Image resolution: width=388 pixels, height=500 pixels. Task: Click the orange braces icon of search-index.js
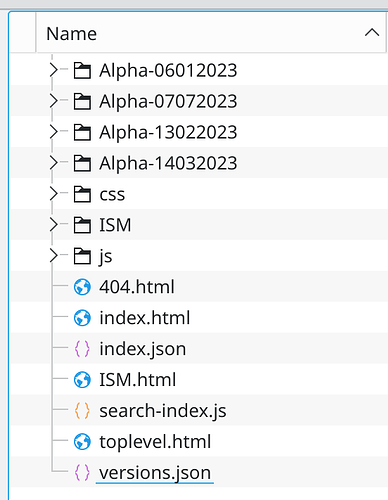coord(82,411)
